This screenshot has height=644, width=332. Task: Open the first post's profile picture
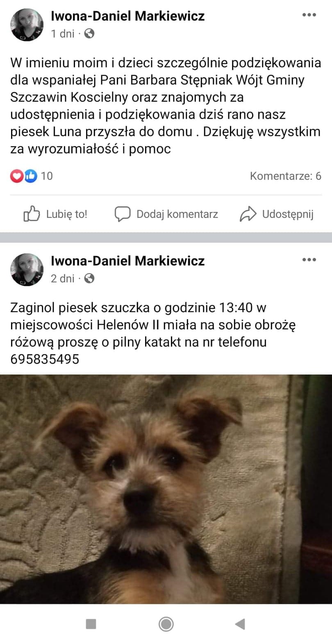[27, 25]
